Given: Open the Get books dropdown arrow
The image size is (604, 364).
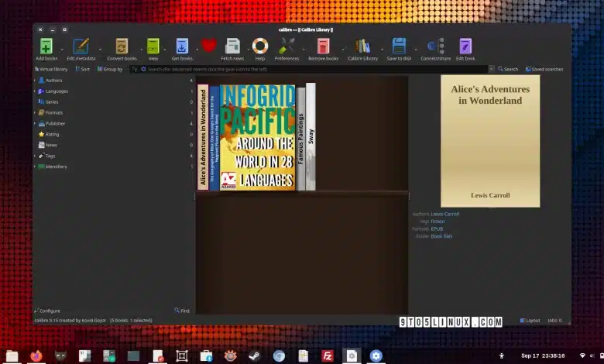Looking at the screenshot, I should [197, 50].
